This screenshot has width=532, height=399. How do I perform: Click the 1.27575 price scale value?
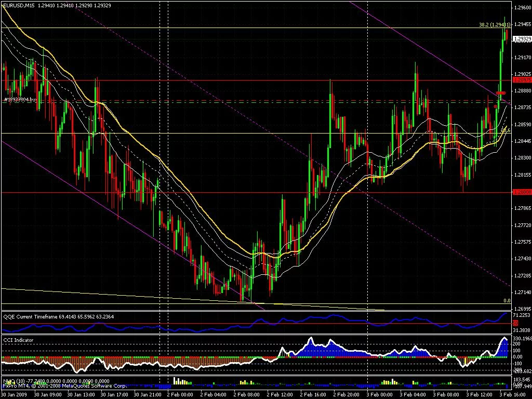tap(523, 242)
